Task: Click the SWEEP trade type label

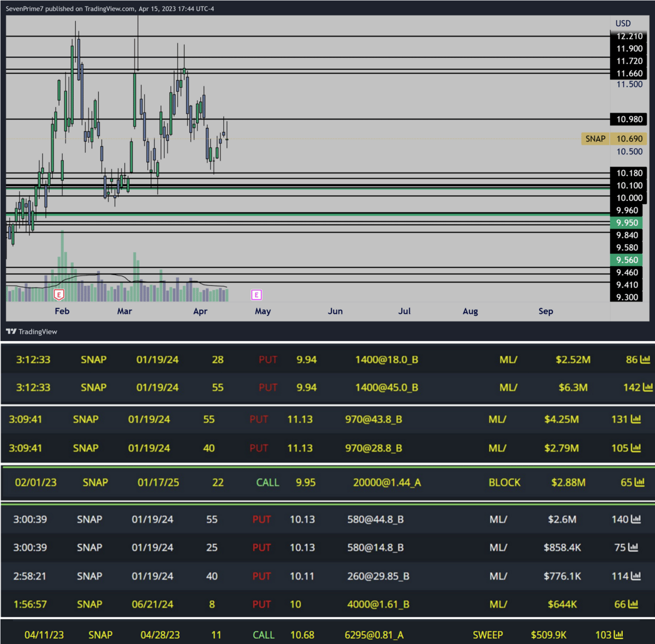Action: coord(487,635)
